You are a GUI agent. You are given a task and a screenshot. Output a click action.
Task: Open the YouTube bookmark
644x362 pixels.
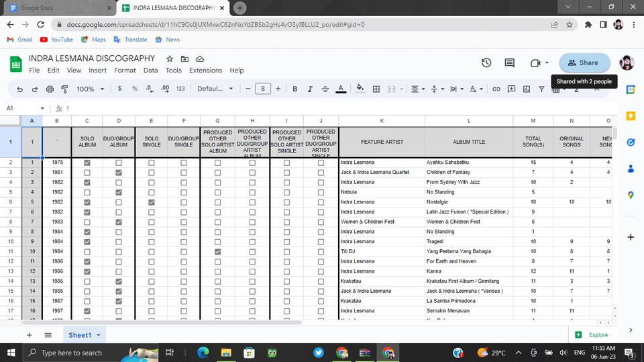(56, 40)
